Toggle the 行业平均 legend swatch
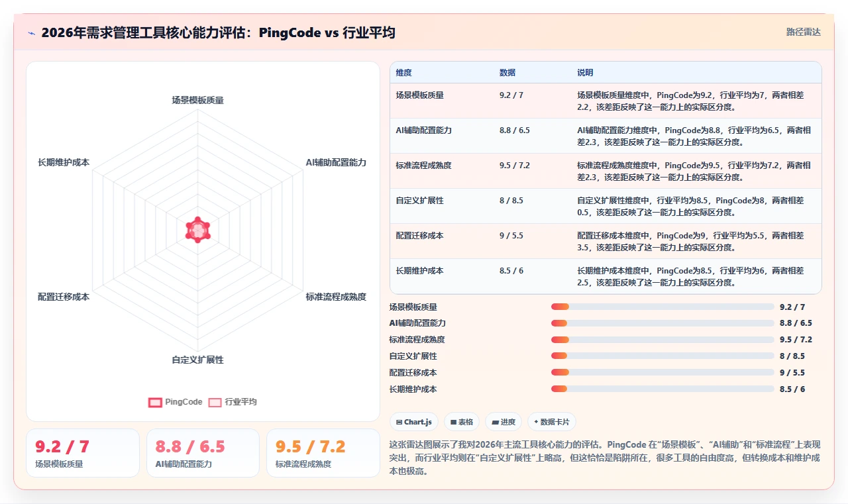Screen dimensions: 848x504 [x=215, y=402]
